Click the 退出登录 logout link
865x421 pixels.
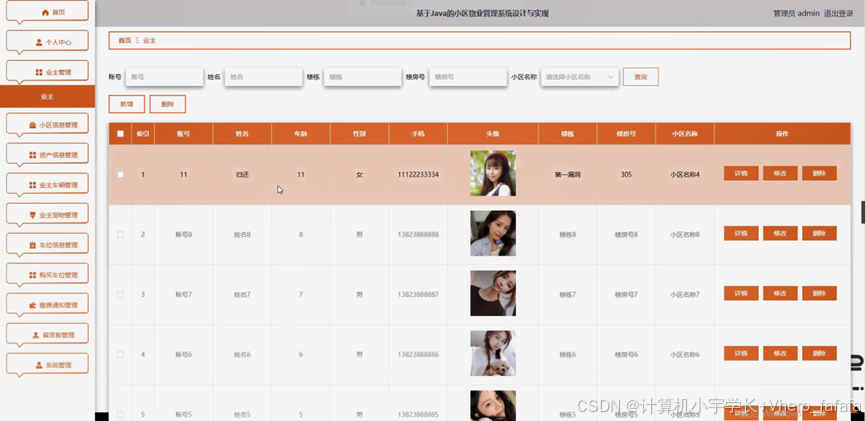839,14
